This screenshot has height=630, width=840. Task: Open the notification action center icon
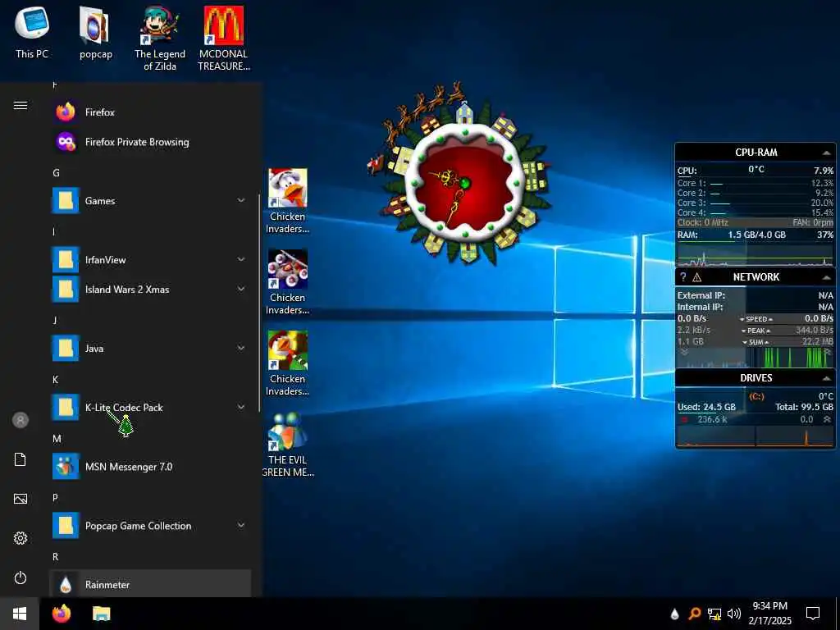(813, 614)
